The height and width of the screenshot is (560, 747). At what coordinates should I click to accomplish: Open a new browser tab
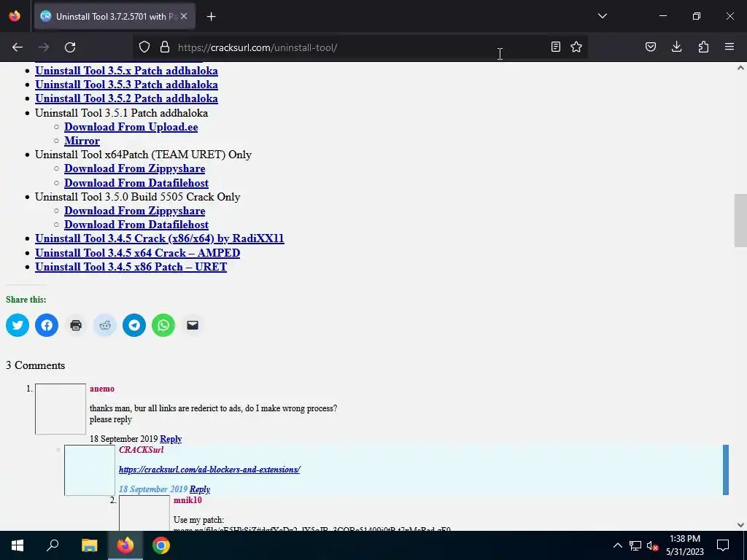coord(212,17)
